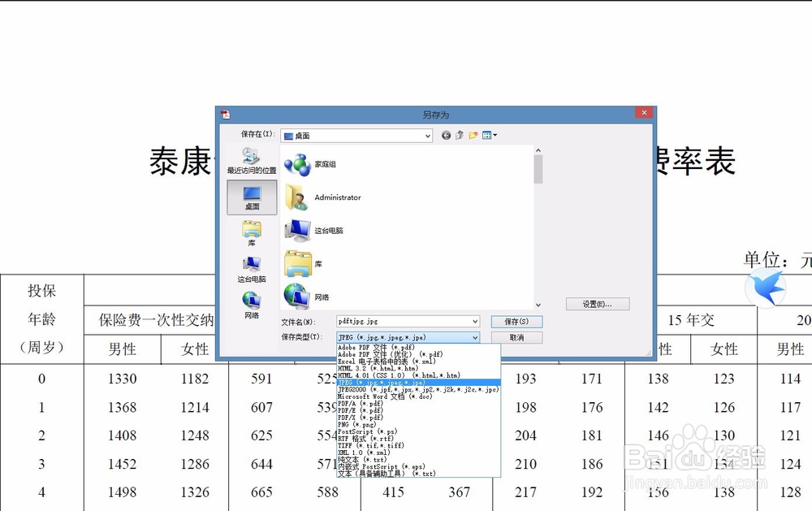
Task: Click cell 1498 in the PDF table
Action: [123, 492]
